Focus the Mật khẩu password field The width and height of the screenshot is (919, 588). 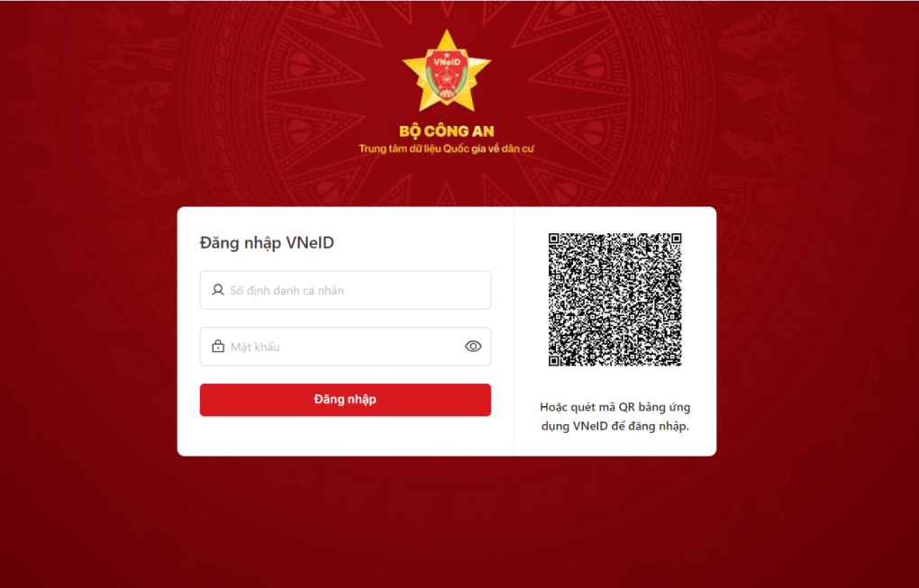[345, 346]
